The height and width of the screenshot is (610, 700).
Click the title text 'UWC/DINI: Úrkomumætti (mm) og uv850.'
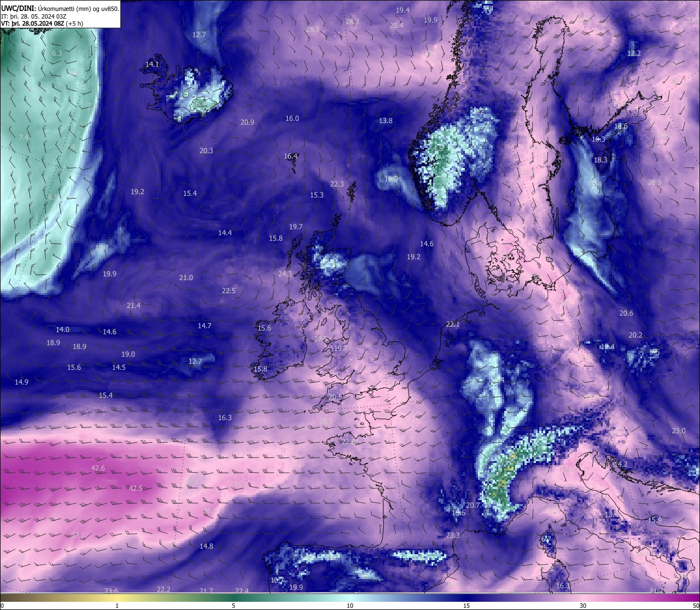pyautogui.click(x=60, y=9)
